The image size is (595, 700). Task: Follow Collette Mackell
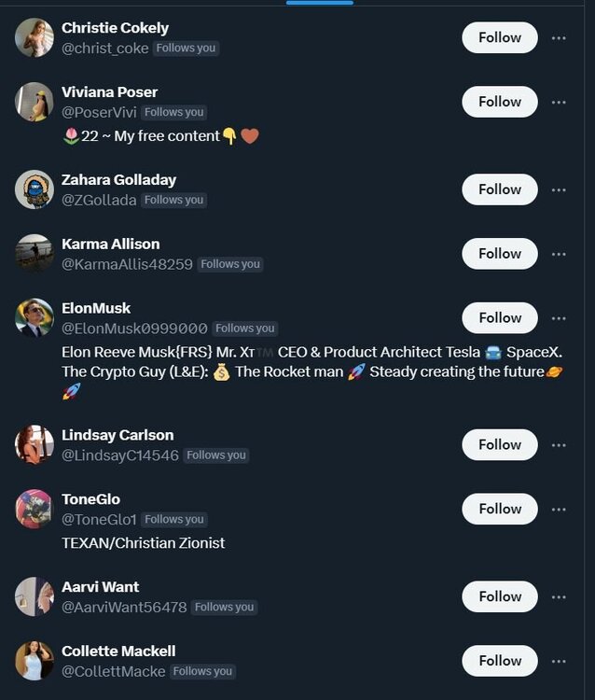[499, 661]
